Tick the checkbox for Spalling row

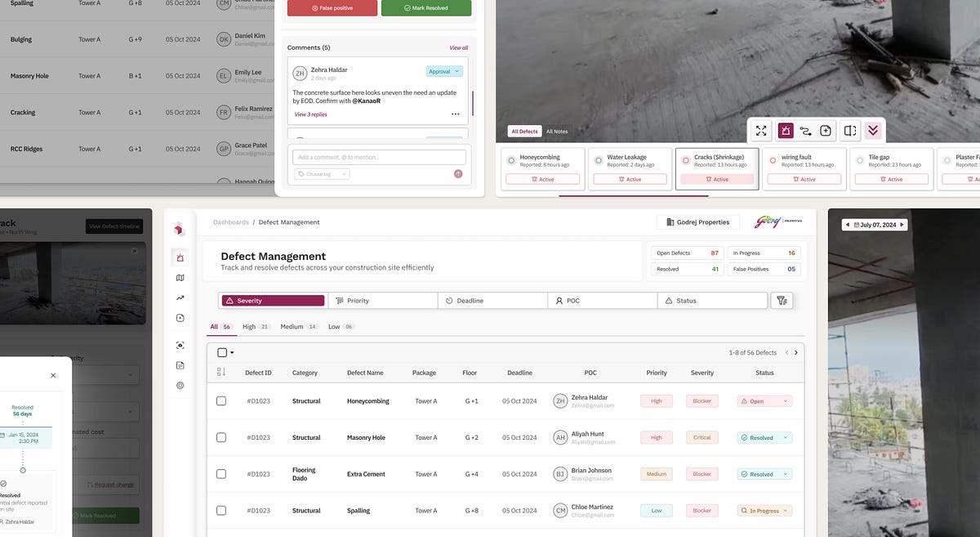(221, 511)
